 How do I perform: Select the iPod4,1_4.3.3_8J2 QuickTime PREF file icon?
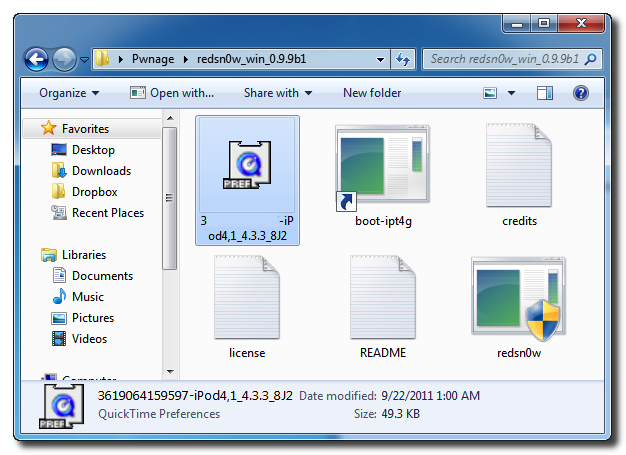248,165
